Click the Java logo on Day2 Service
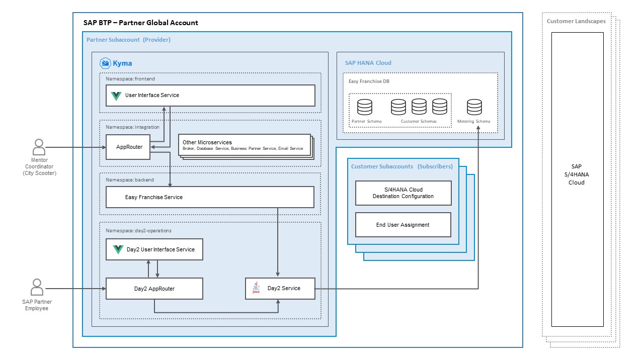Viewport: 644px width, 362px height. [x=256, y=288]
